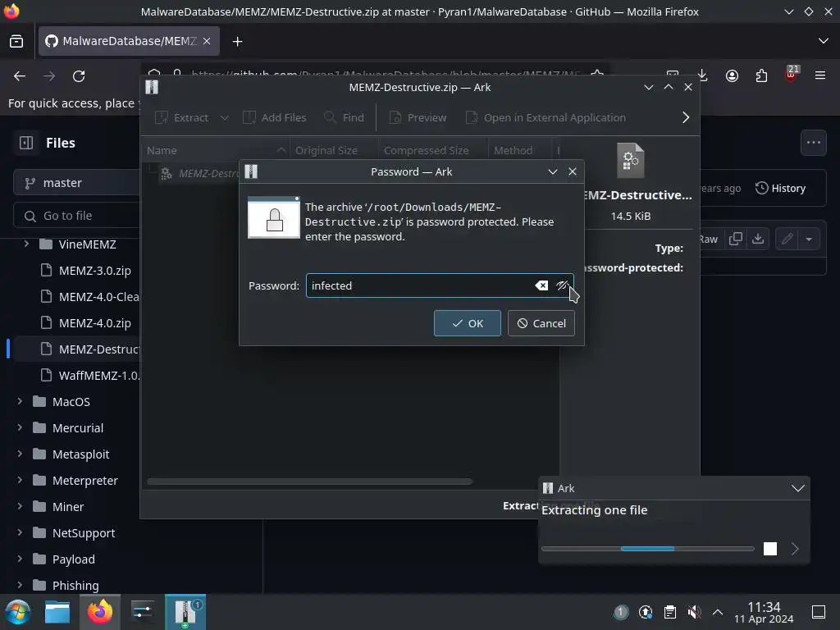This screenshot has height=630, width=840.
Task: Open uBlock extension with 21 badge
Action: (x=791, y=75)
